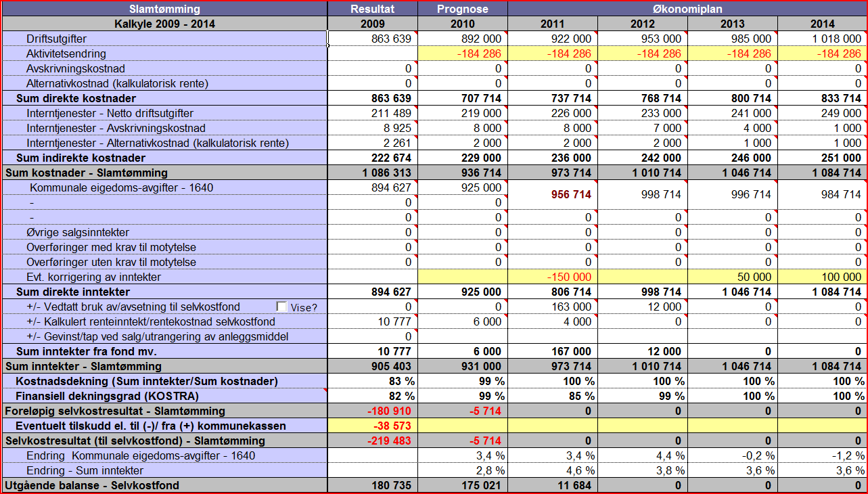Select the dark red 956 714 cell

pyautogui.click(x=553, y=195)
